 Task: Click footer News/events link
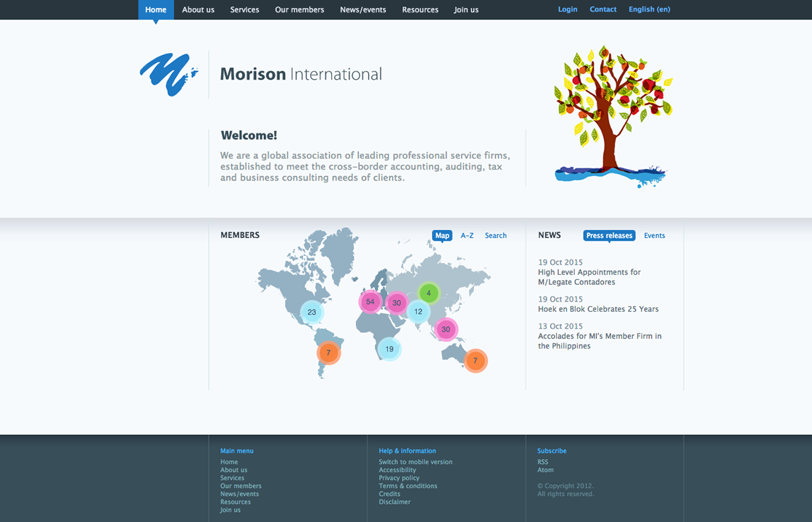239,494
